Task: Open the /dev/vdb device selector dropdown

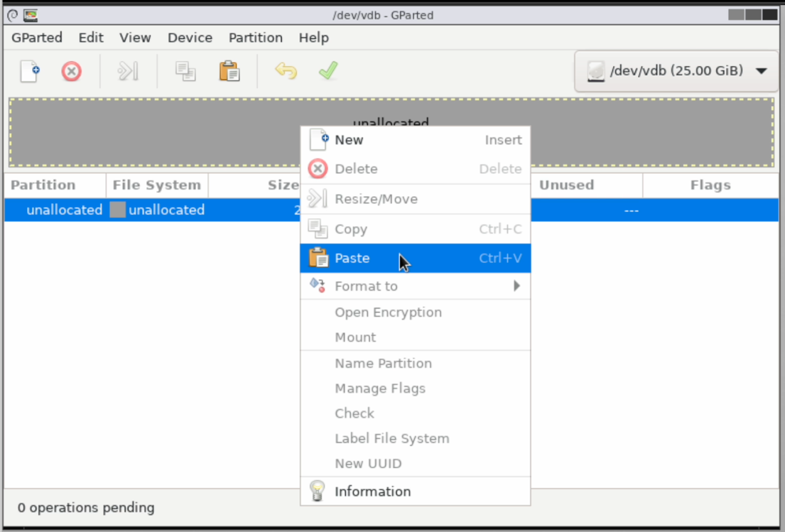Action: pos(677,71)
